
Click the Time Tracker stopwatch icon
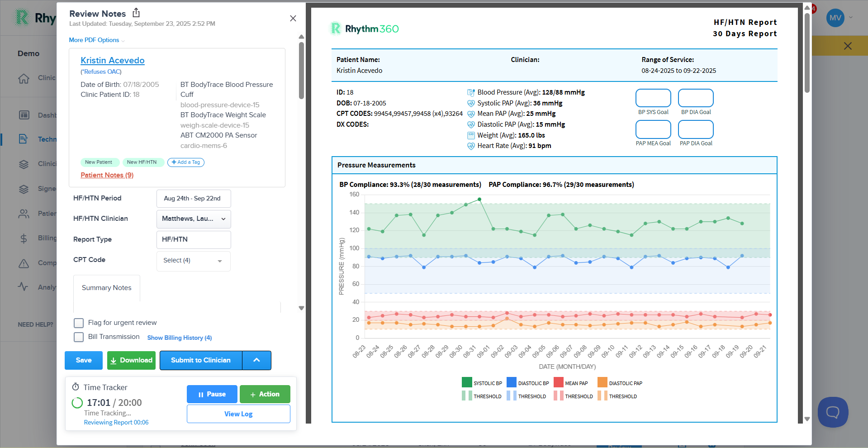(x=76, y=387)
